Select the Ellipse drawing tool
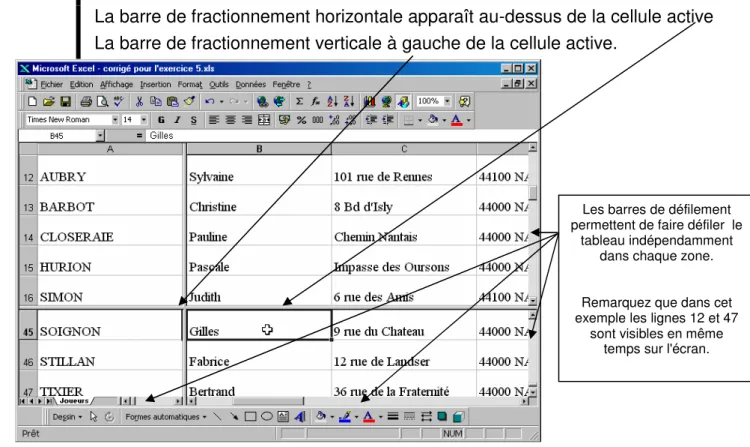The height and width of the screenshot is (447, 750). point(267,417)
